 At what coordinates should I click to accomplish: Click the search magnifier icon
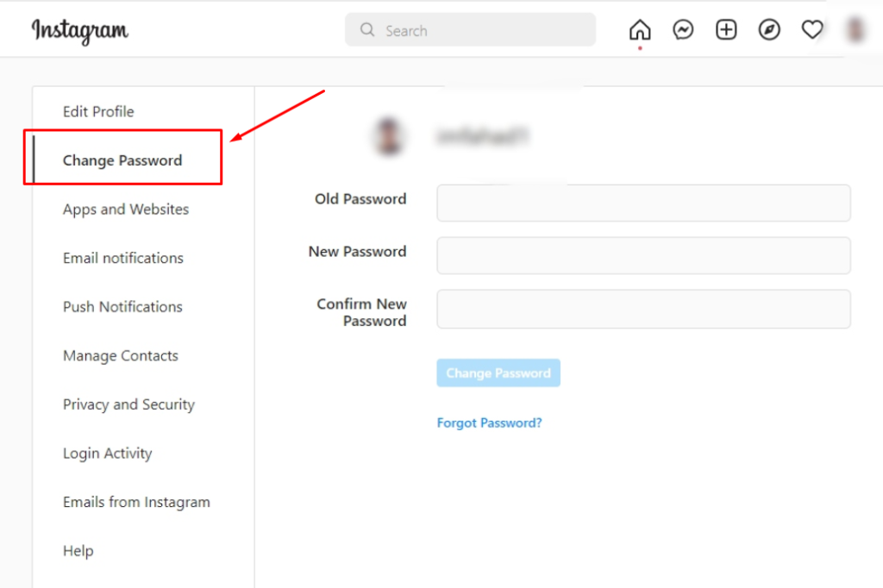(367, 30)
